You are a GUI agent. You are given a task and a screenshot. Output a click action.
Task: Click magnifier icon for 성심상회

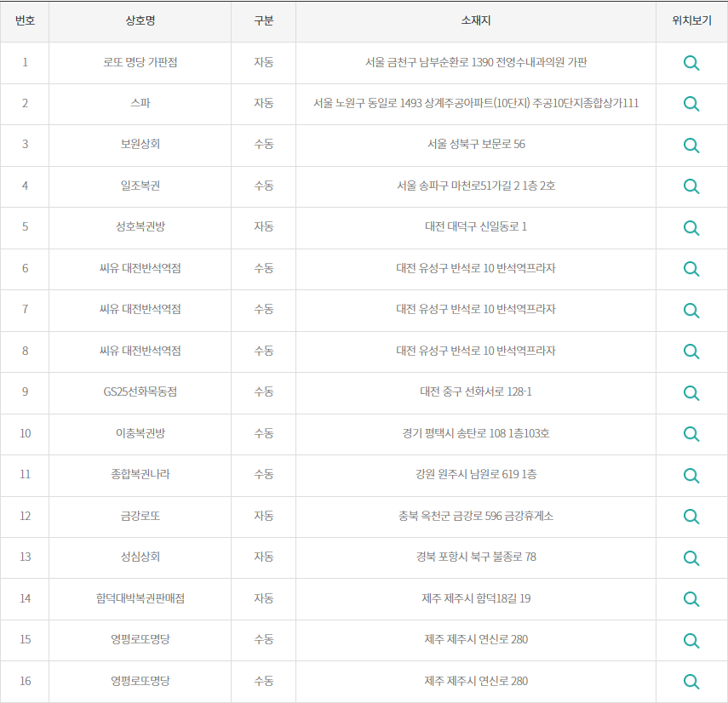click(x=691, y=557)
